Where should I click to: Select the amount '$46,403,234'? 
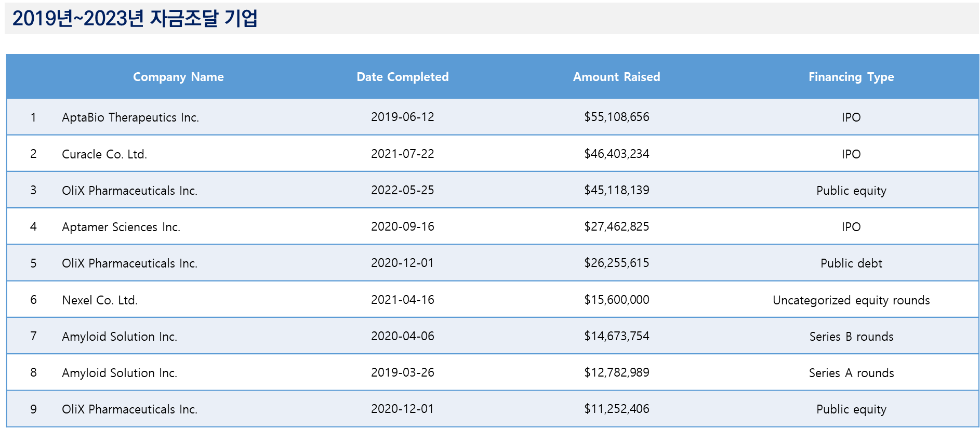pyautogui.click(x=617, y=154)
